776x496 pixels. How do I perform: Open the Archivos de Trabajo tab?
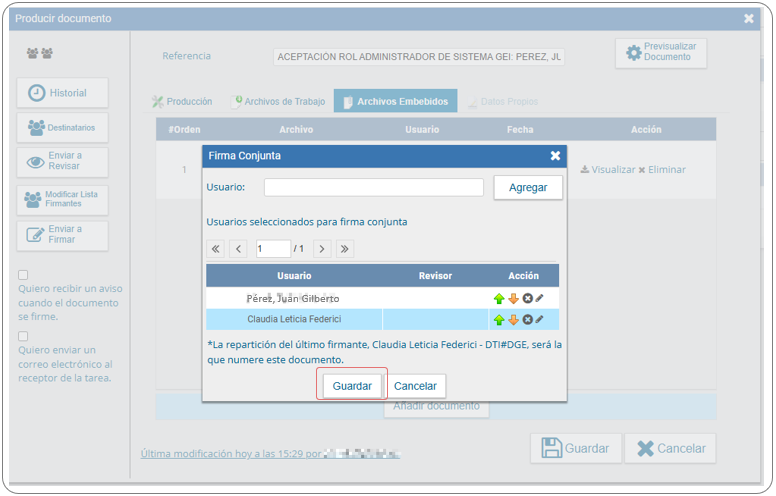(279, 101)
